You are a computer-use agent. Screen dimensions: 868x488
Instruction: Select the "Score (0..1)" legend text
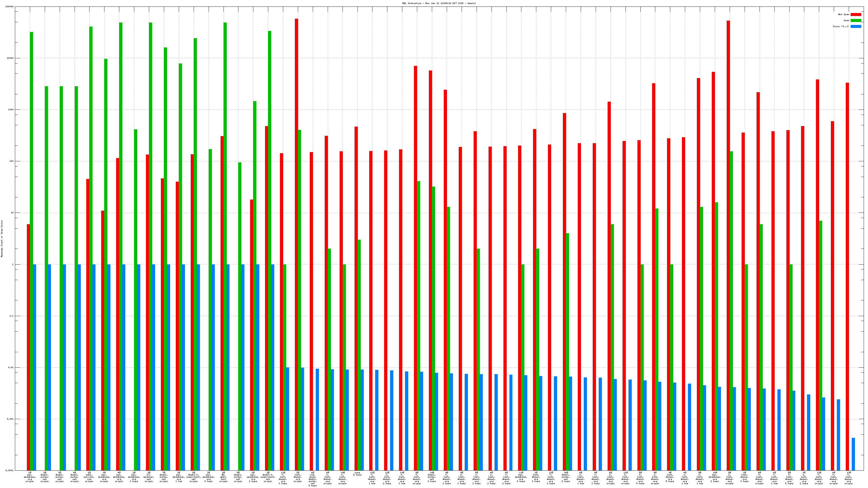841,26
